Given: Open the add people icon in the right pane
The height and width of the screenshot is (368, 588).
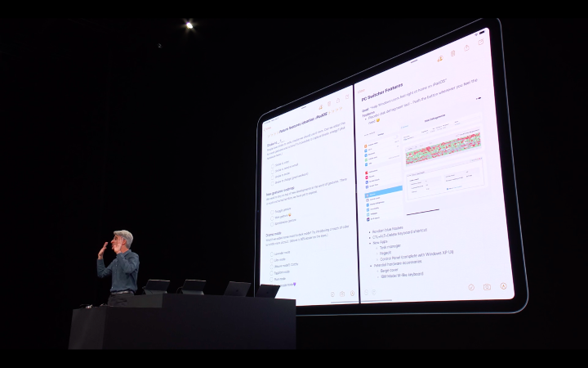Looking at the screenshot, I should coord(440,59).
